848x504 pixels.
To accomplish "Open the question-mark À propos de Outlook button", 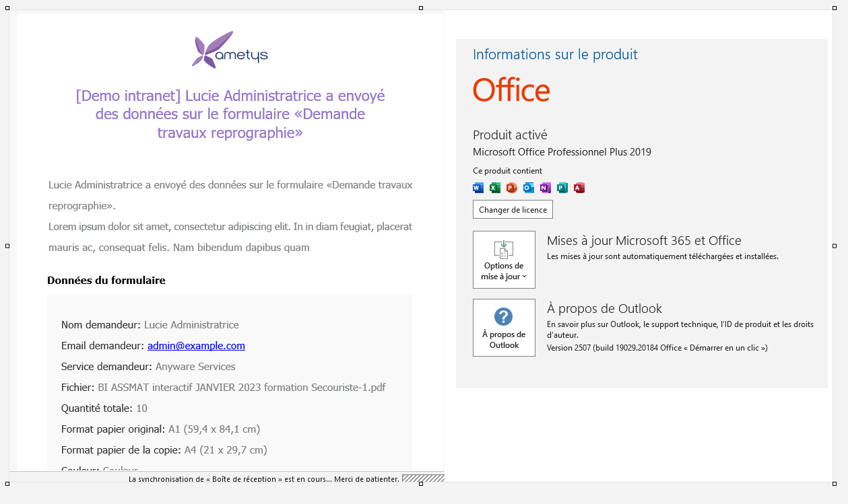I will [x=504, y=328].
